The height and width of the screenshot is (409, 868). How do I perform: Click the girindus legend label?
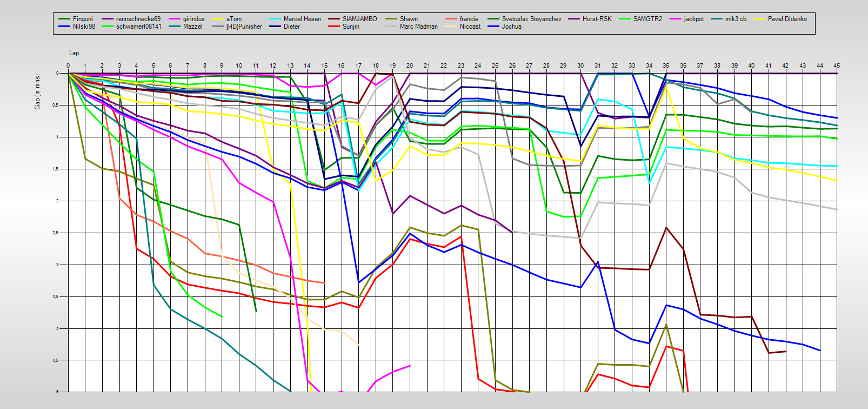193,19
